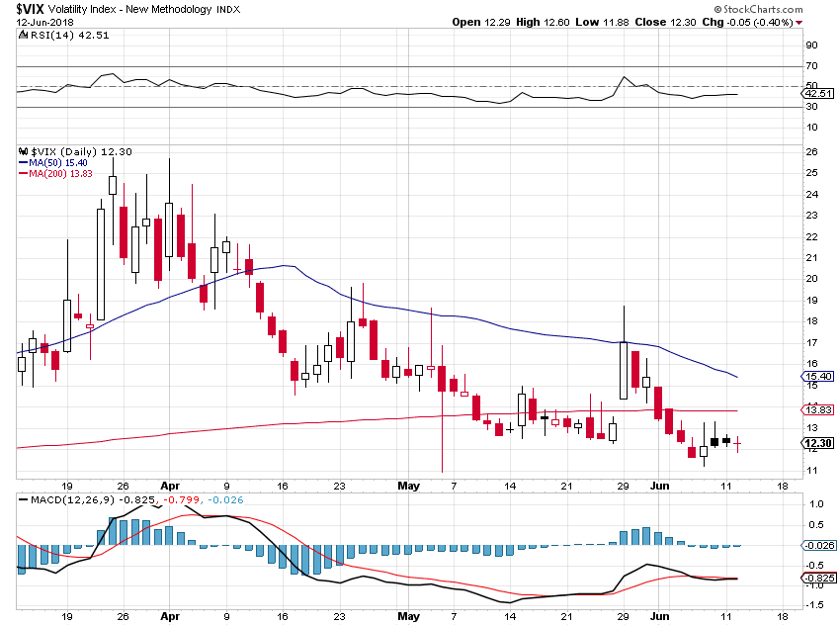Click the High 12.60 value
840x626 pixels.
(x=543, y=23)
